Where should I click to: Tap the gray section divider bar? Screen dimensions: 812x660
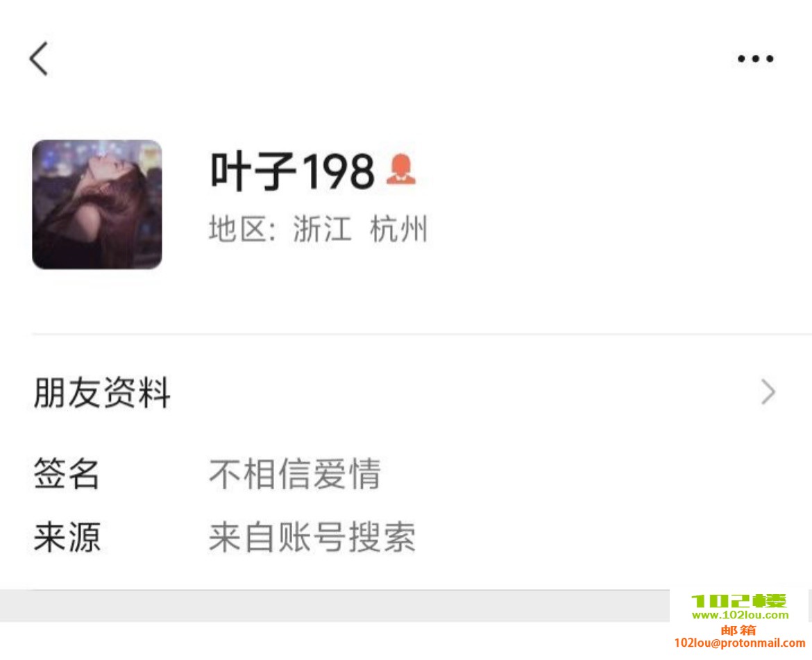pos(335,606)
